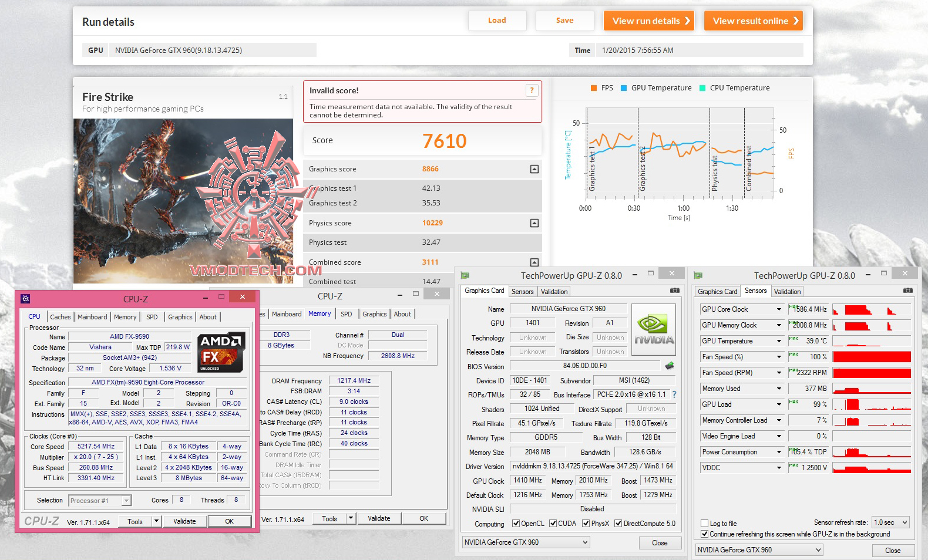This screenshot has height=560, width=928.
Task: Click the GPU Temperature legend blue swatch
Action: pyautogui.click(x=624, y=88)
